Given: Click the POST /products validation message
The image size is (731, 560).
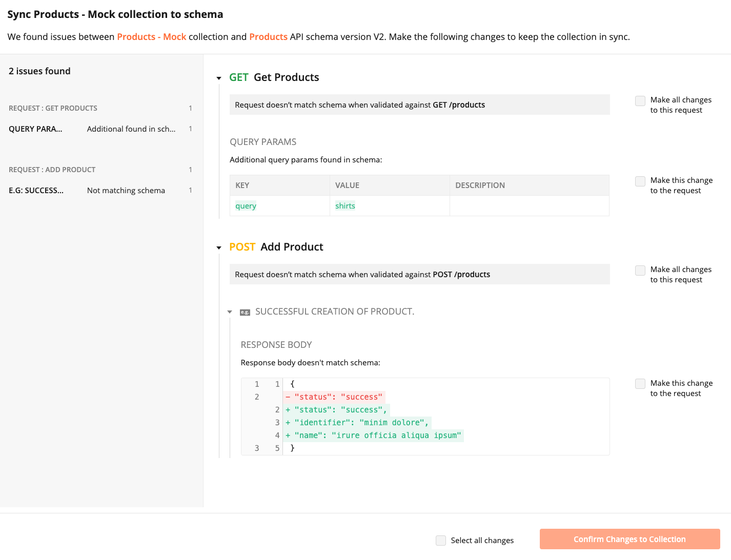Looking at the screenshot, I should (x=420, y=274).
